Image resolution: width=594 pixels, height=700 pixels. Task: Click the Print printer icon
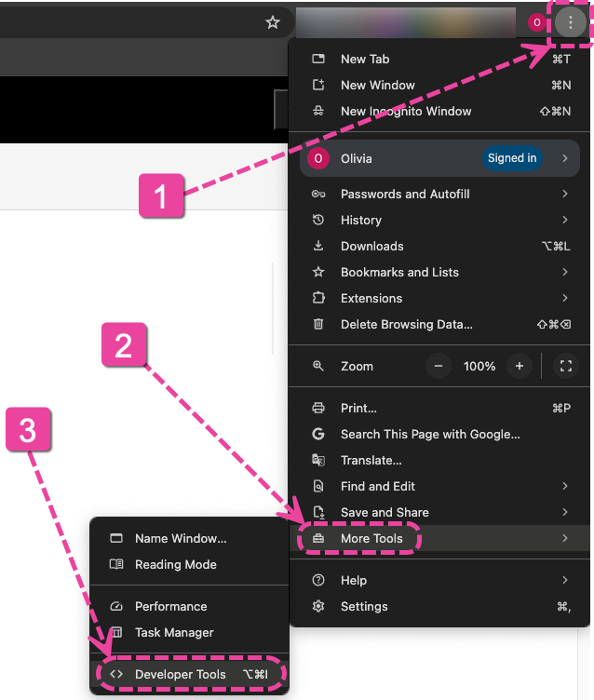(318, 408)
